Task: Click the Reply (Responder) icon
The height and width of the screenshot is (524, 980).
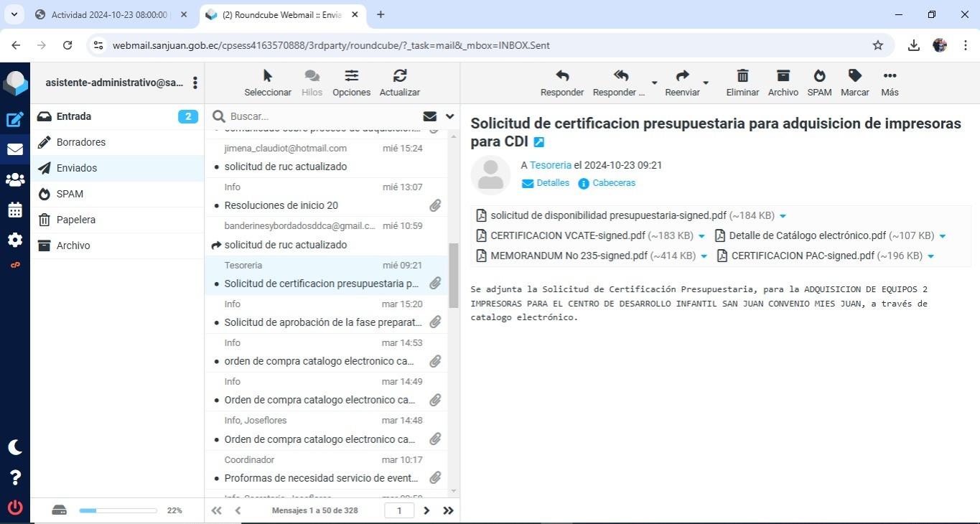Action: coord(562,76)
